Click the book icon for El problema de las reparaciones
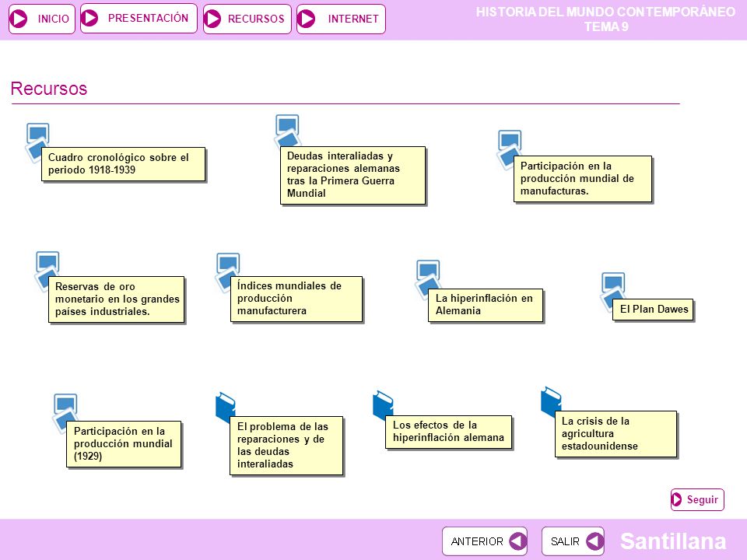The height and width of the screenshot is (560, 747). tap(226, 407)
